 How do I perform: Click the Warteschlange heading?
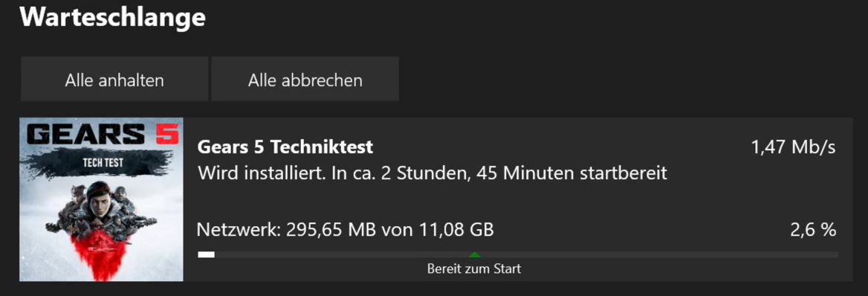(x=113, y=18)
